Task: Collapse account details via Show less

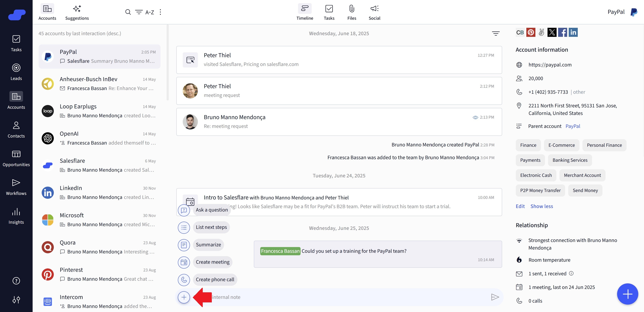Action: pos(542,206)
